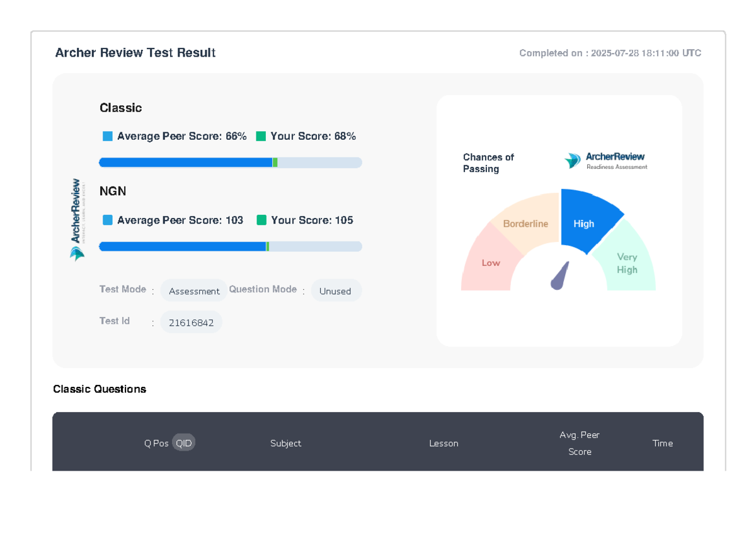756x535 pixels.
Task: Click the blue Average Peer Score square under NGN
Action: (x=108, y=220)
